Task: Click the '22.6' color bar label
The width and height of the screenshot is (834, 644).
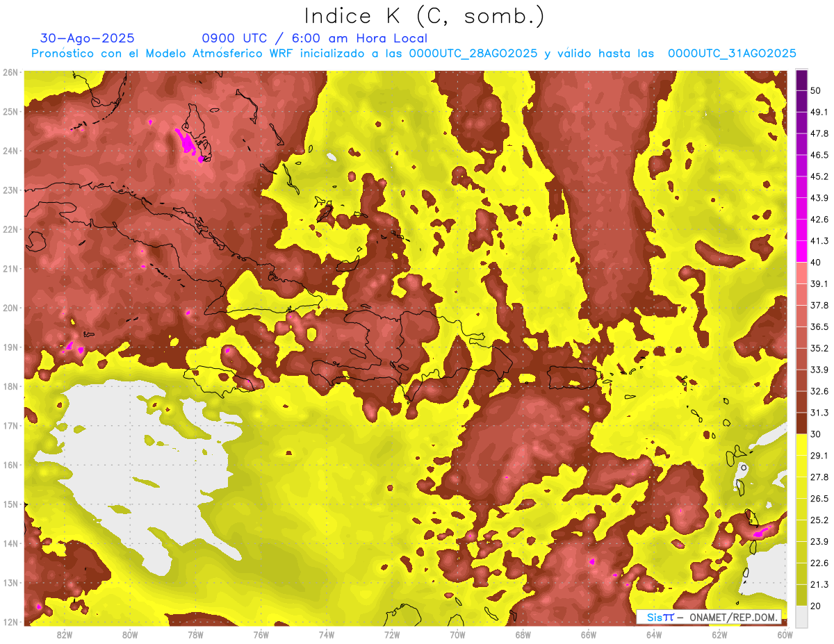Action: tap(819, 563)
